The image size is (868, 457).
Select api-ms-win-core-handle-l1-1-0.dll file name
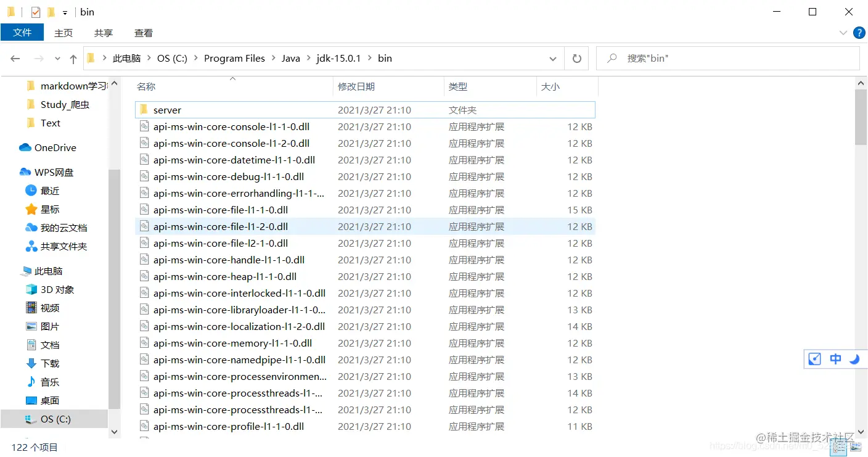(x=229, y=260)
